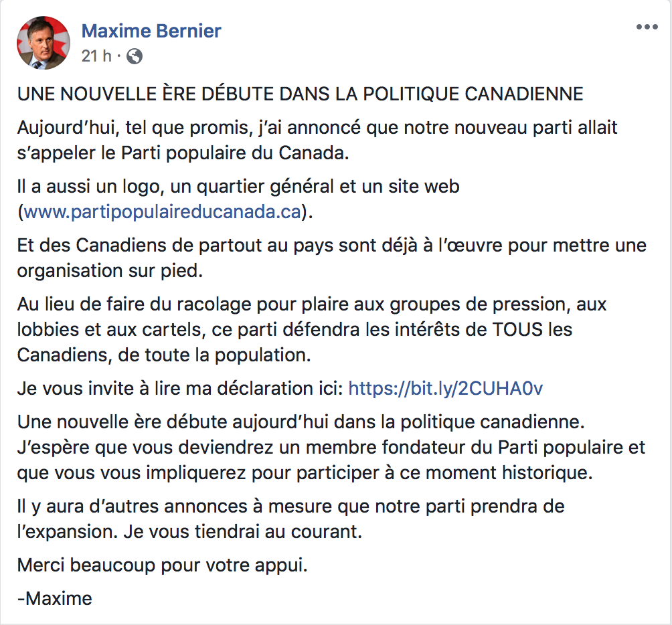Follow the bit.ly/2CUHA0v declaration link

tap(446, 388)
